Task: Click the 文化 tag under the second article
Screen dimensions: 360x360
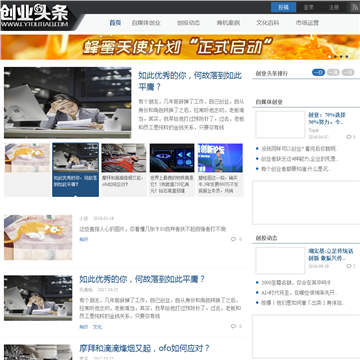Action: point(97,327)
